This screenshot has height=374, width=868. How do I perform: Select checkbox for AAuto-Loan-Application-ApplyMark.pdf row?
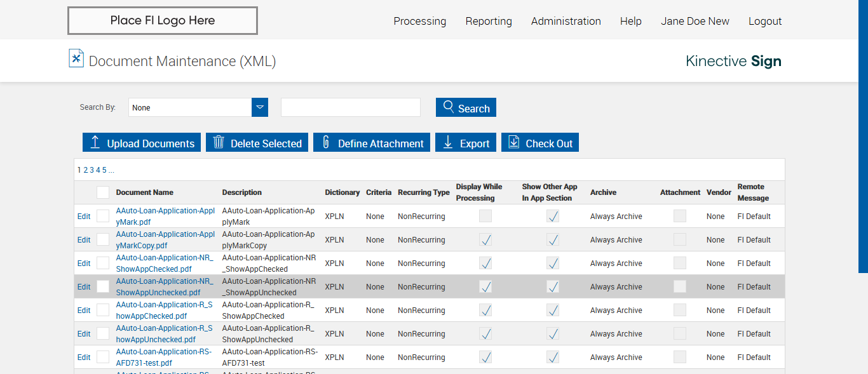point(103,216)
